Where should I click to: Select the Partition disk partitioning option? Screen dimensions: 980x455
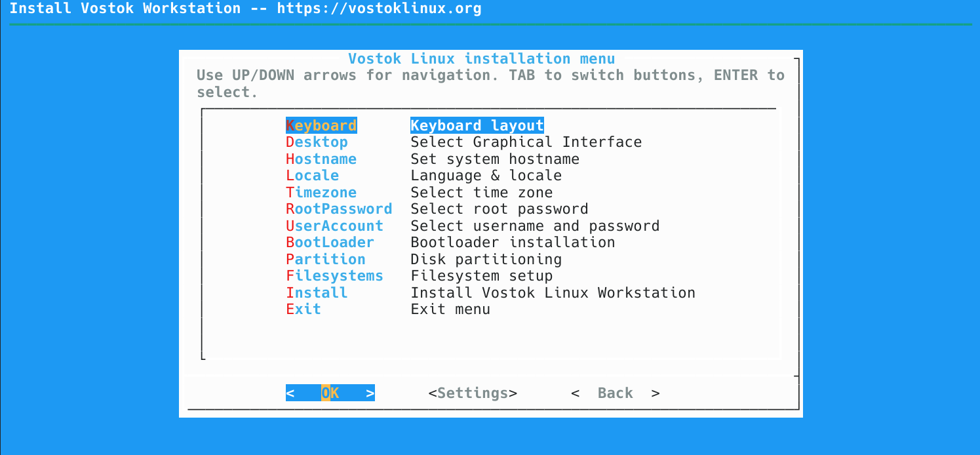(x=325, y=259)
